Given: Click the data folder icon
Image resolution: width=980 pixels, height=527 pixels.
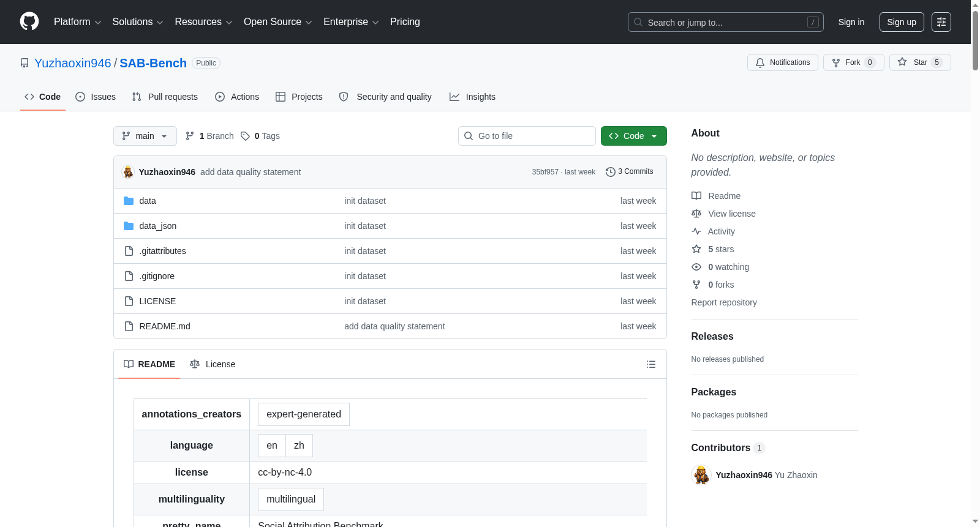Looking at the screenshot, I should 129,201.
